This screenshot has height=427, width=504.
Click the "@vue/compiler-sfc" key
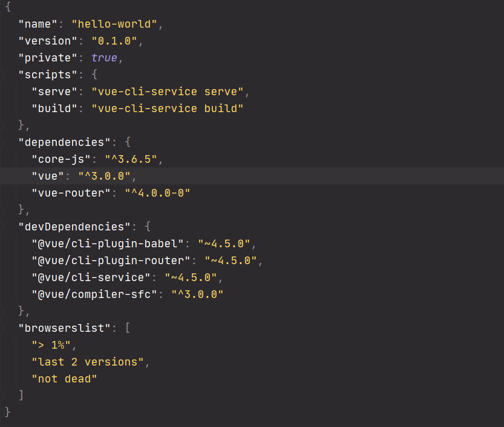[94, 294]
